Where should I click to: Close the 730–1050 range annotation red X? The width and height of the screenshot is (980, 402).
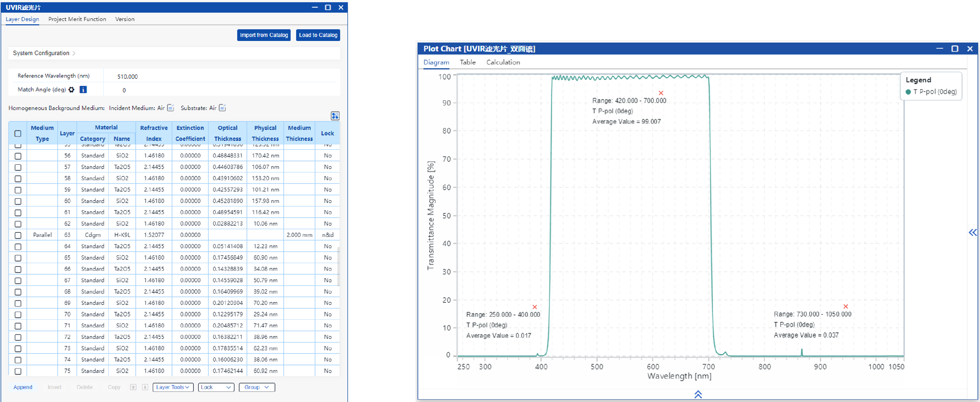845,307
